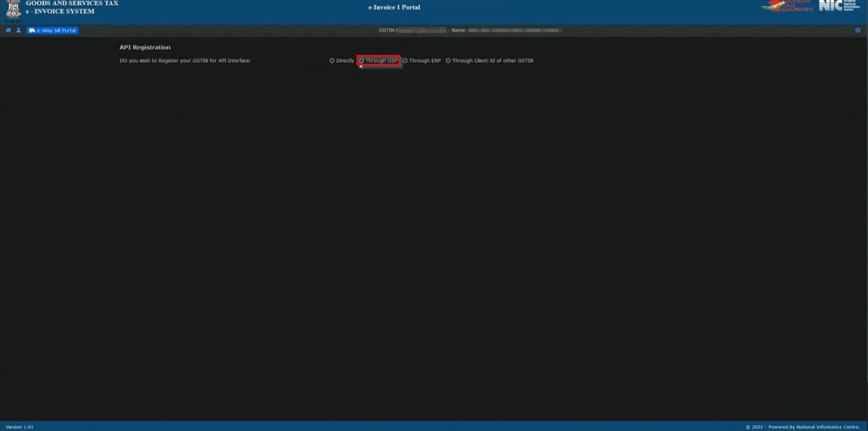Click the API Registration heading
The image size is (868, 431).
point(143,46)
